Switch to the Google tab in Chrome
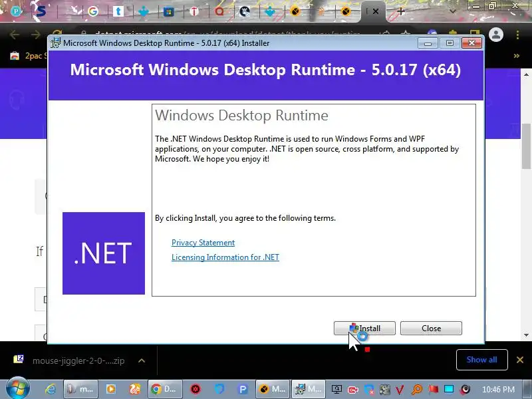532x399 pixels. click(x=93, y=11)
